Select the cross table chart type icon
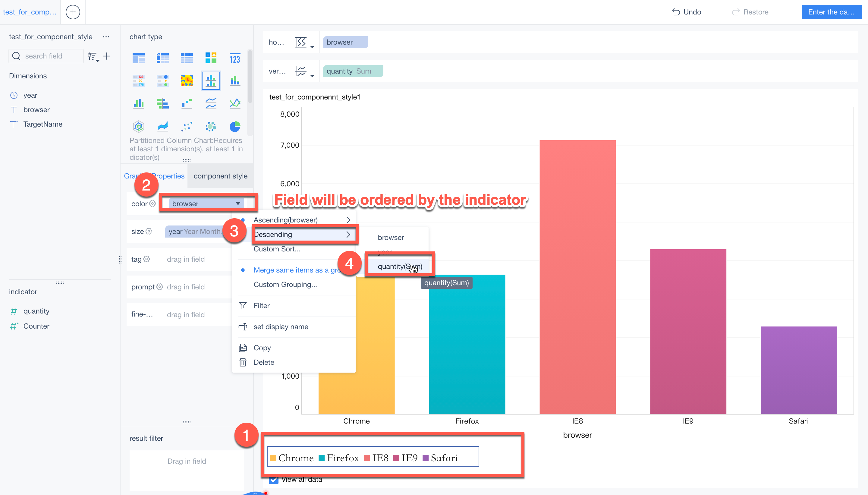868x495 pixels. (x=162, y=58)
